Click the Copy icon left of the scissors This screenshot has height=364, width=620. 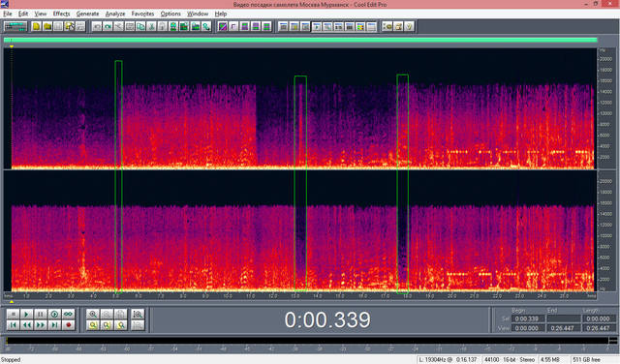tap(140, 26)
